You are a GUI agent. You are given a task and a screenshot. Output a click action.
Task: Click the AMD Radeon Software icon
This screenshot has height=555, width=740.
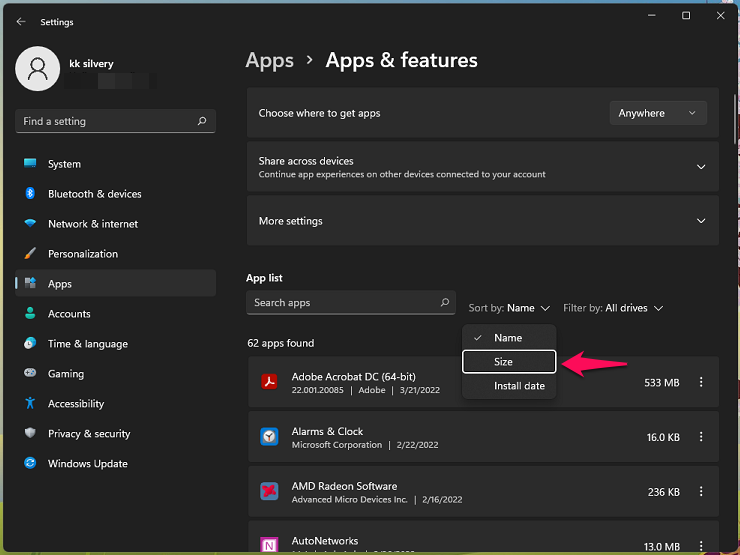[x=269, y=491]
